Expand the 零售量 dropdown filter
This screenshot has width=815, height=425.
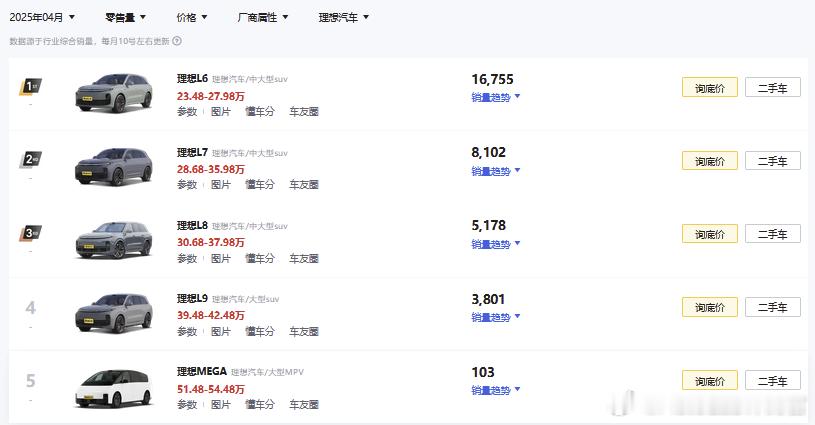coord(125,17)
